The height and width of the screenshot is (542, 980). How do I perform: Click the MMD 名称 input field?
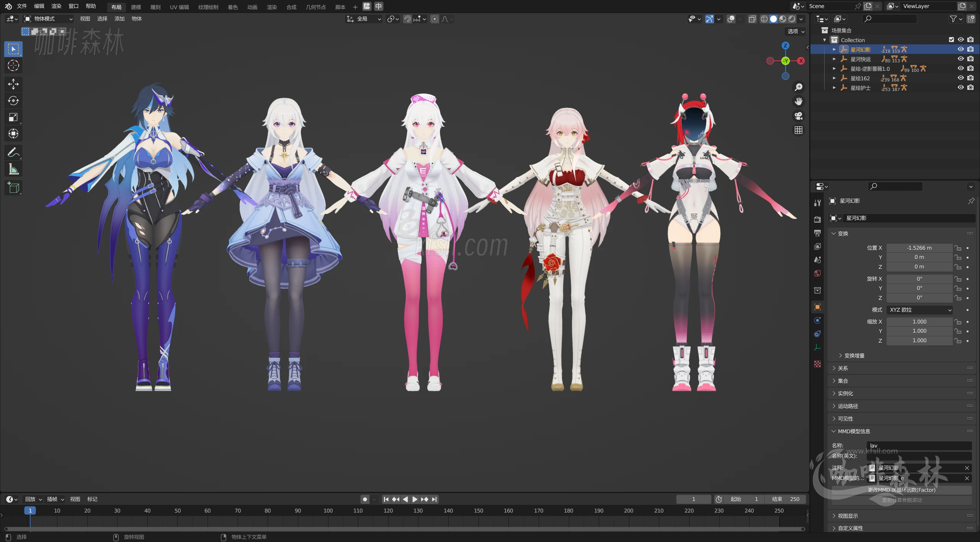[919, 446]
